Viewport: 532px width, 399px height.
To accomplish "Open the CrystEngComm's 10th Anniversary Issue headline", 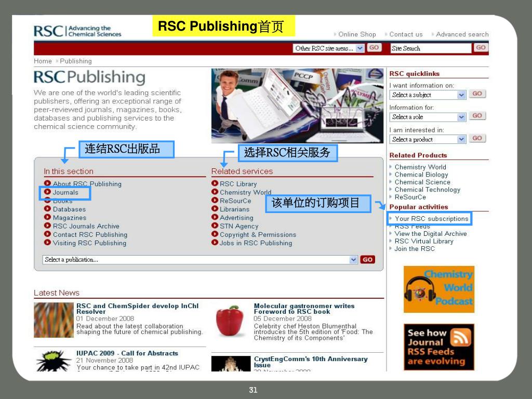I will [x=311, y=362].
